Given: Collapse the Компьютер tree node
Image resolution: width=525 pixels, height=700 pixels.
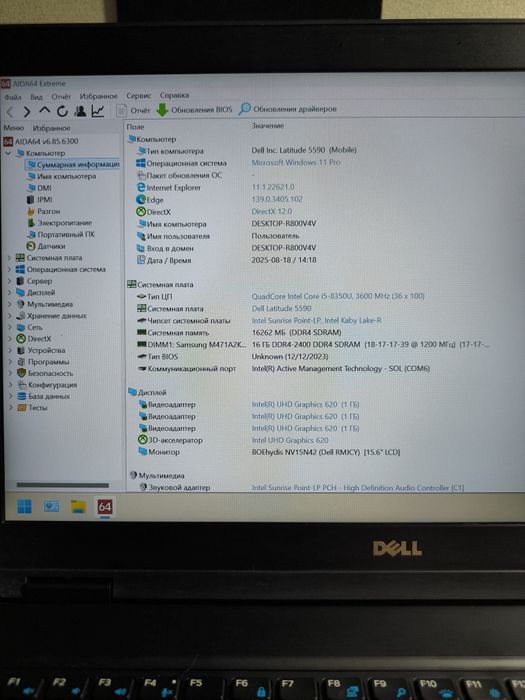Looking at the screenshot, I should coord(8,153).
